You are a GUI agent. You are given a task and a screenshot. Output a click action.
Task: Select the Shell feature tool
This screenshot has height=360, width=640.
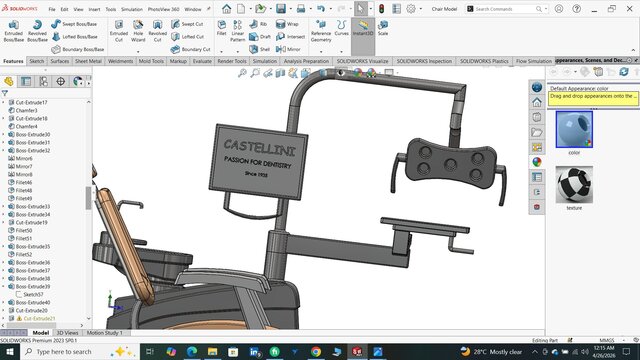click(260, 49)
